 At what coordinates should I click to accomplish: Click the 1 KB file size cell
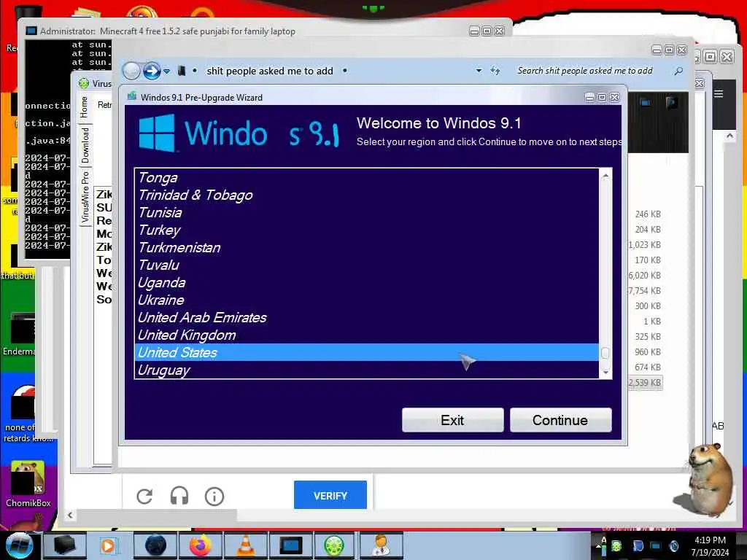[651, 322]
